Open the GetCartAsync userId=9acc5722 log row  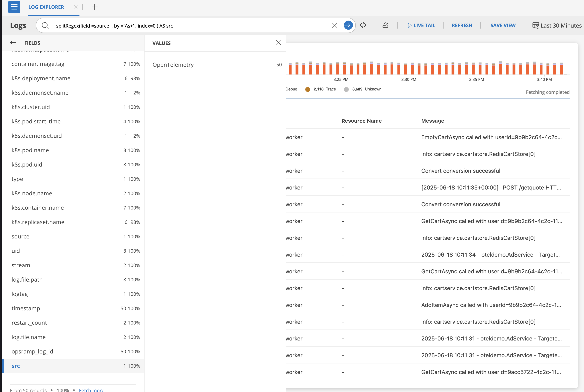[x=428, y=372]
